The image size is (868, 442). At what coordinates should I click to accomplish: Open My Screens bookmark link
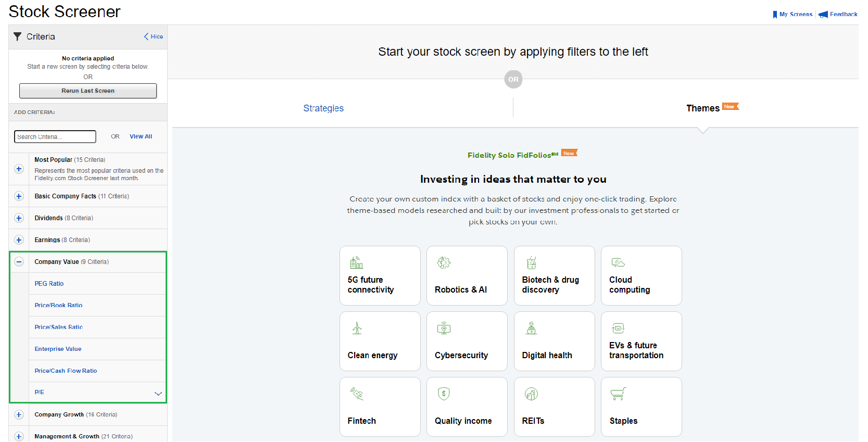(x=792, y=15)
